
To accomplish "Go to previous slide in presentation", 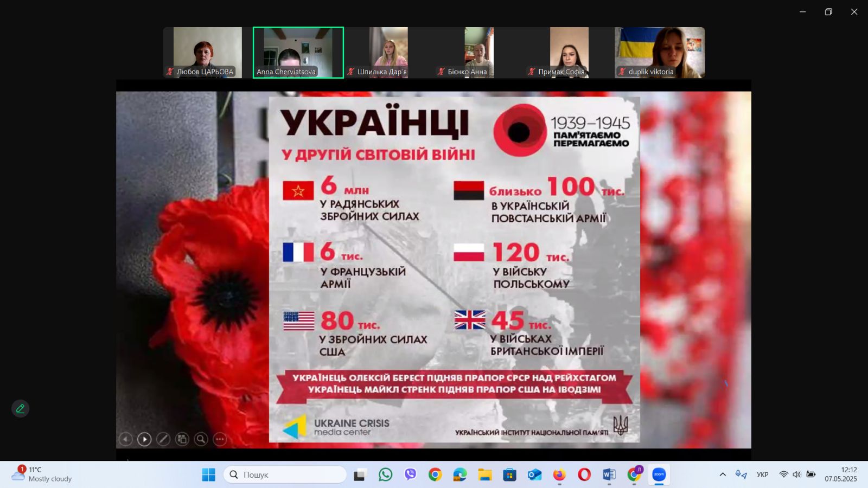I will pos(125,439).
